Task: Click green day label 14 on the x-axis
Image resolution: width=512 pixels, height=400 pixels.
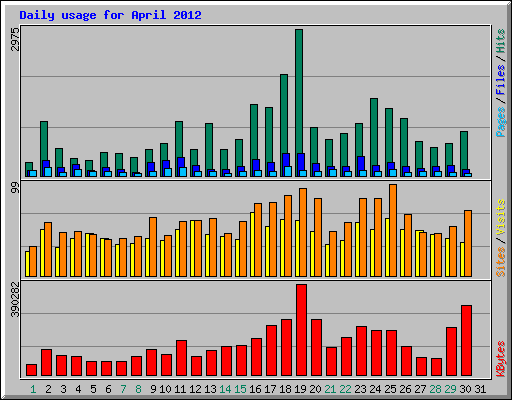Action: pos(225,389)
